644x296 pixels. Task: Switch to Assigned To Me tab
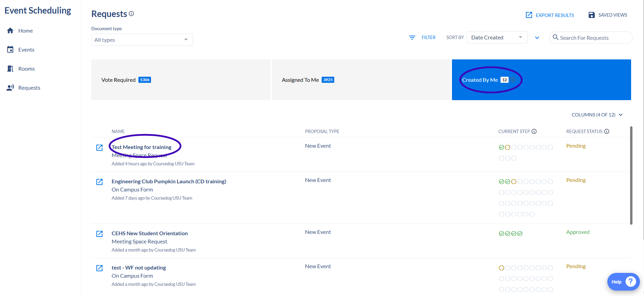coord(361,80)
